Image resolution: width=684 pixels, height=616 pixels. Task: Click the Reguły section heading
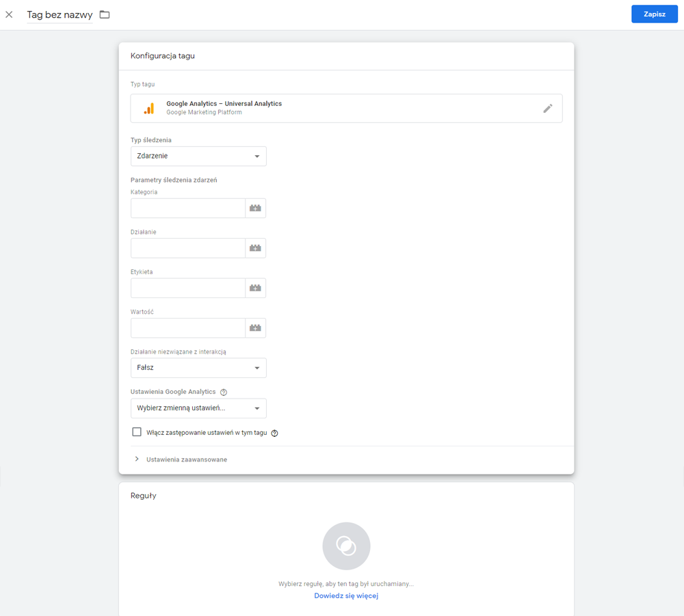pos(144,496)
